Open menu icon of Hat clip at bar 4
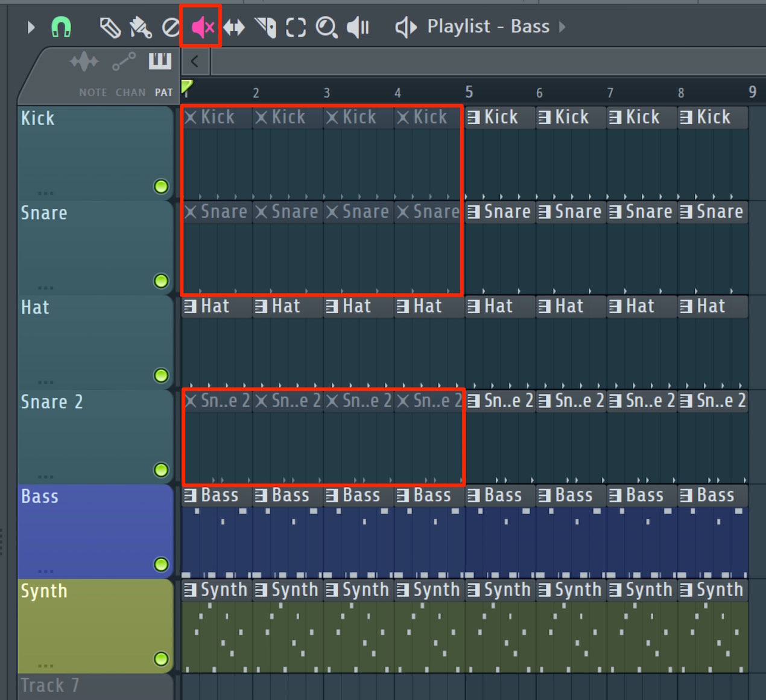Viewport: 766px width, 700px height. point(403,307)
